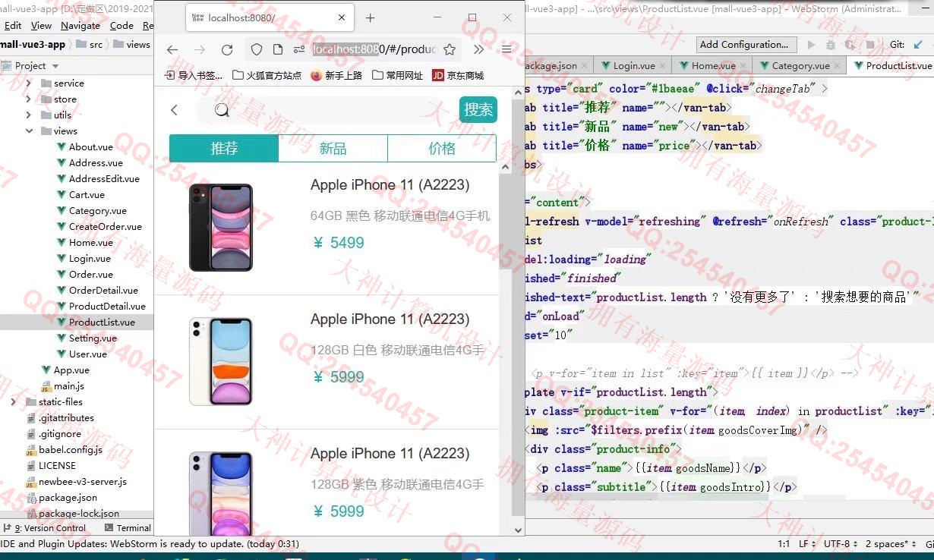This screenshot has height=560, width=934.
Task: Collapse the views folder
Action: point(29,131)
